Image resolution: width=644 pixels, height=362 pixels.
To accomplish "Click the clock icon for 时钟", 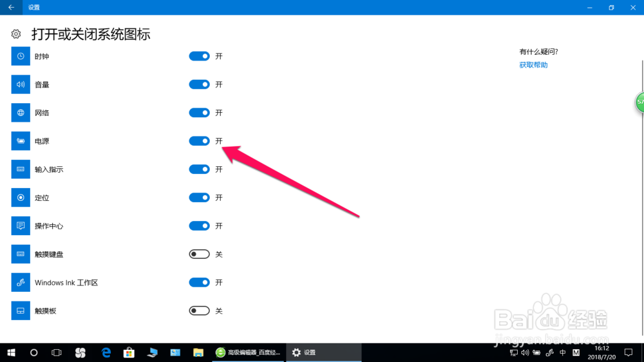I will pyautogui.click(x=21, y=56).
